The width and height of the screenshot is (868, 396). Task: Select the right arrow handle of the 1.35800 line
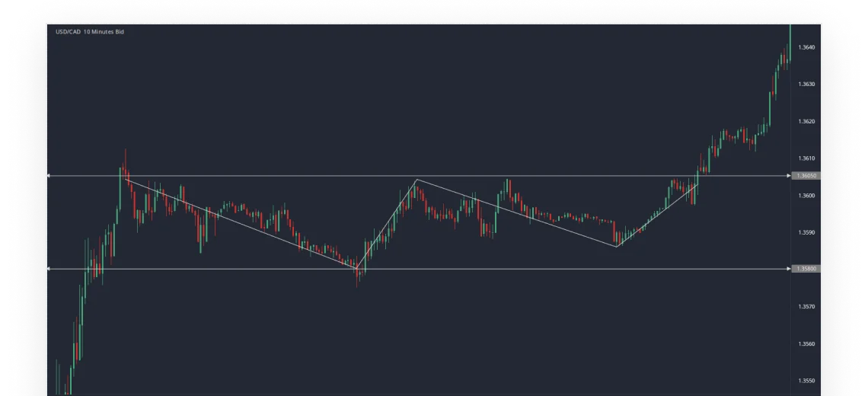pos(789,269)
